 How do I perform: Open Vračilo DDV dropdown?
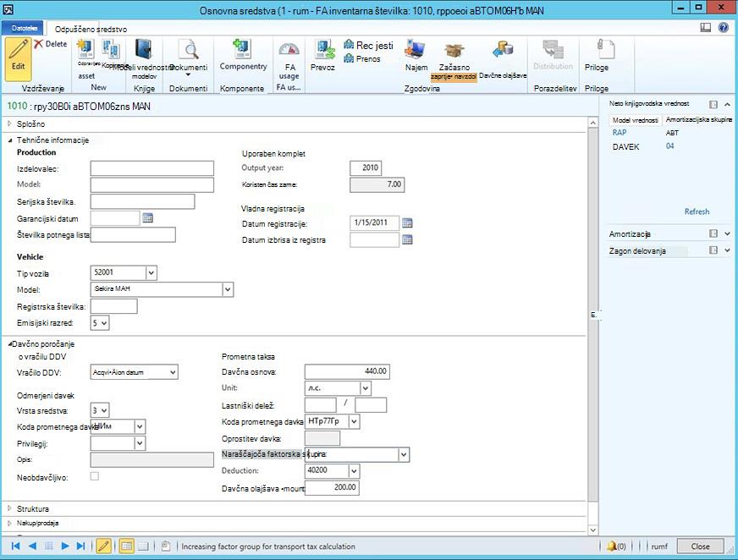click(173, 372)
